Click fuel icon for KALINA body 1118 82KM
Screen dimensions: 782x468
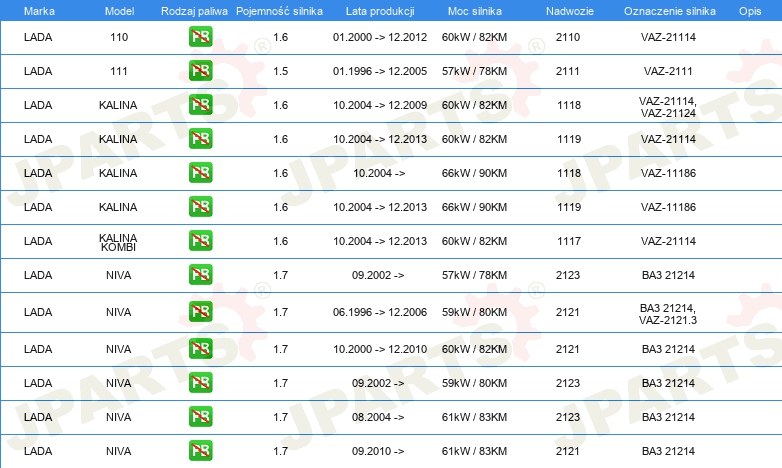[x=200, y=105]
